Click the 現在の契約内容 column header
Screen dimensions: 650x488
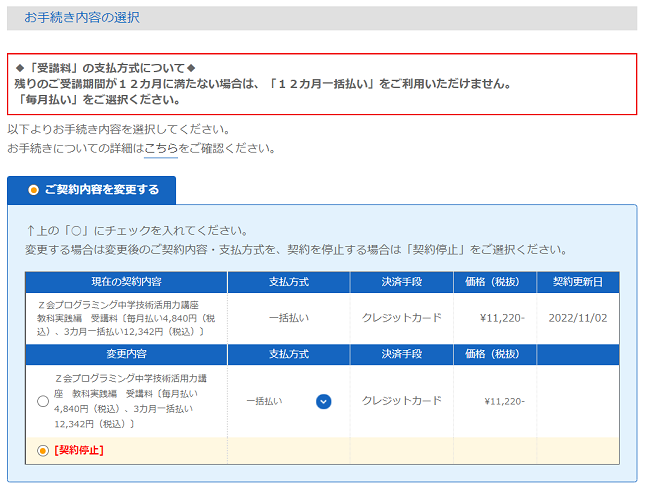pos(126,282)
